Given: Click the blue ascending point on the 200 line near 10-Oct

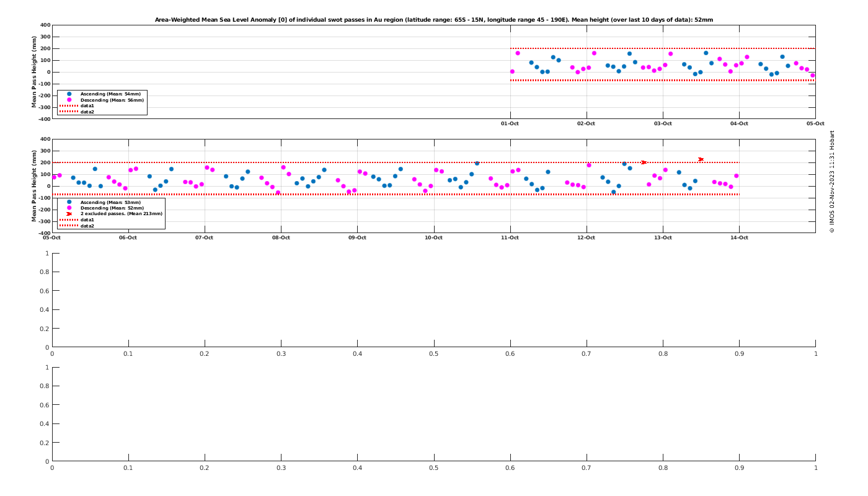Looking at the screenshot, I should tap(477, 163).
